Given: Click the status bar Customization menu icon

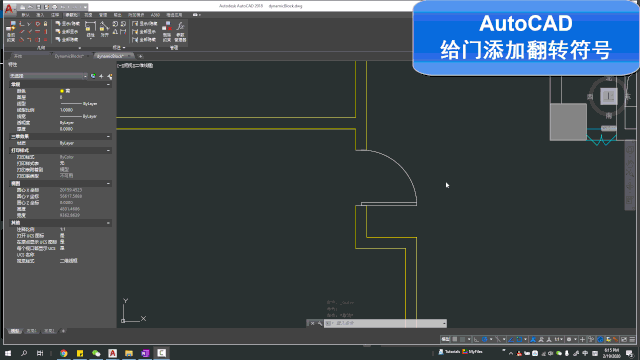Looking at the screenshot, I should (x=632, y=339).
